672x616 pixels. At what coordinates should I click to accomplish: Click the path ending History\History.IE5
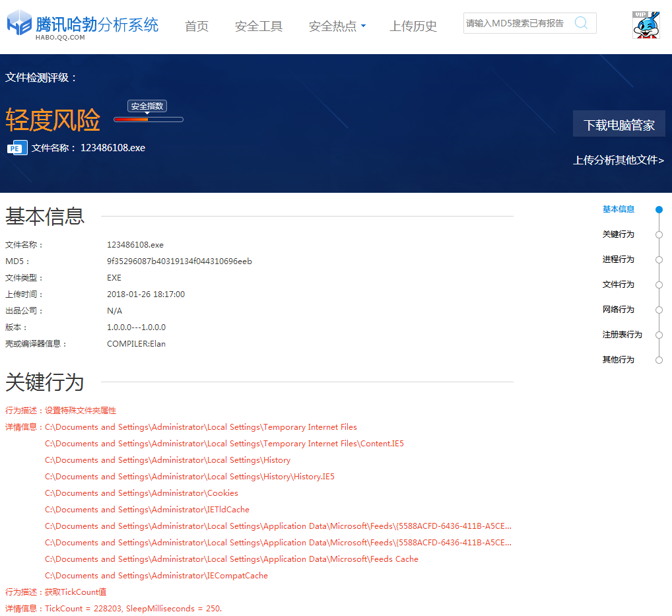point(189,476)
